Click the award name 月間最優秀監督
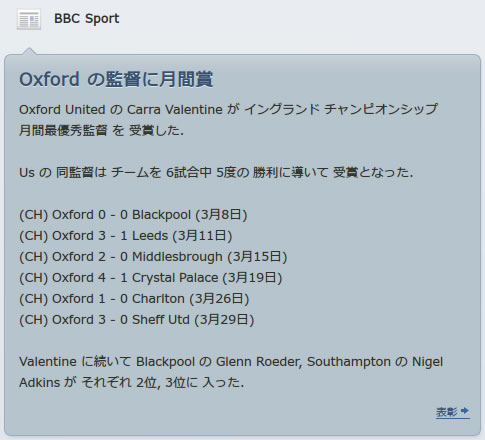The height and width of the screenshot is (440, 485). (x=63, y=130)
